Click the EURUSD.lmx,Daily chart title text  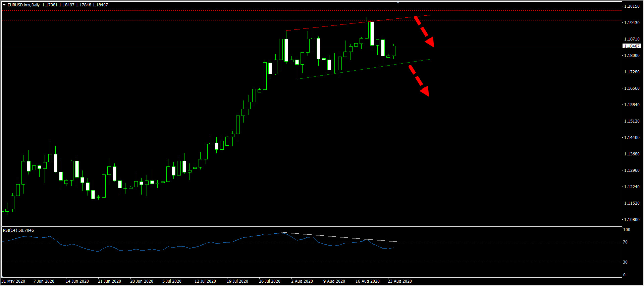(23, 5)
